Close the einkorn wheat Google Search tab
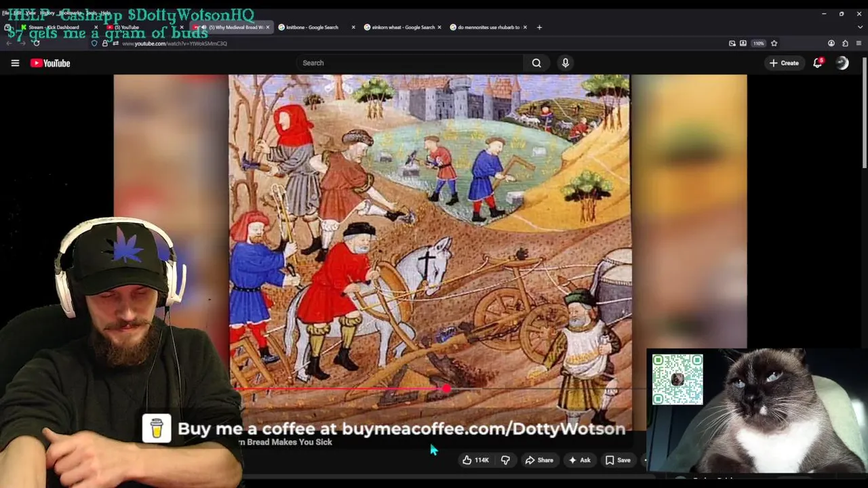Viewport: 868px width, 488px height. pyautogui.click(x=439, y=27)
